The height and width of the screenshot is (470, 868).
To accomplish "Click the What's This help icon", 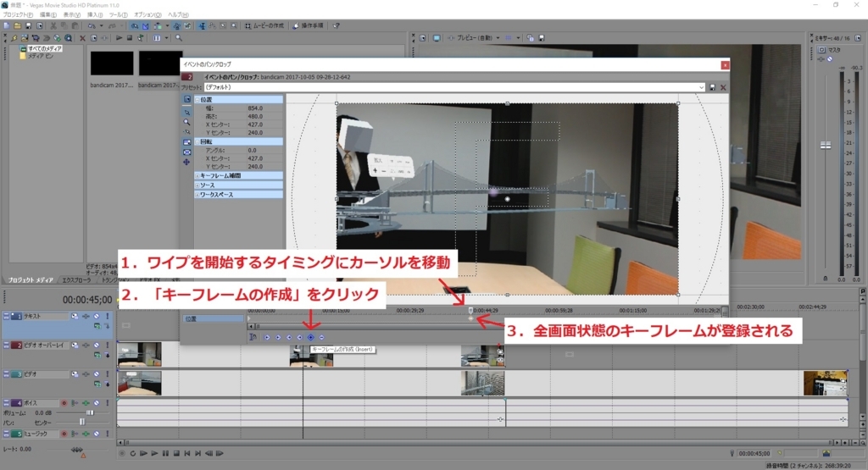I will click(336, 25).
